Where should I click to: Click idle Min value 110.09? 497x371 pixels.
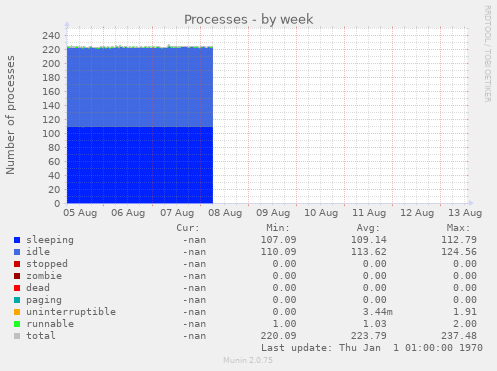click(278, 252)
